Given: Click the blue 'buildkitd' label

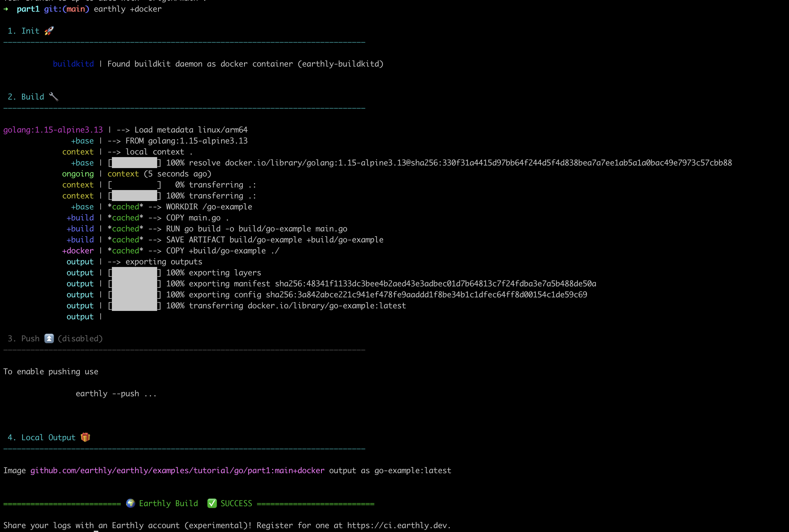Looking at the screenshot, I should [73, 64].
